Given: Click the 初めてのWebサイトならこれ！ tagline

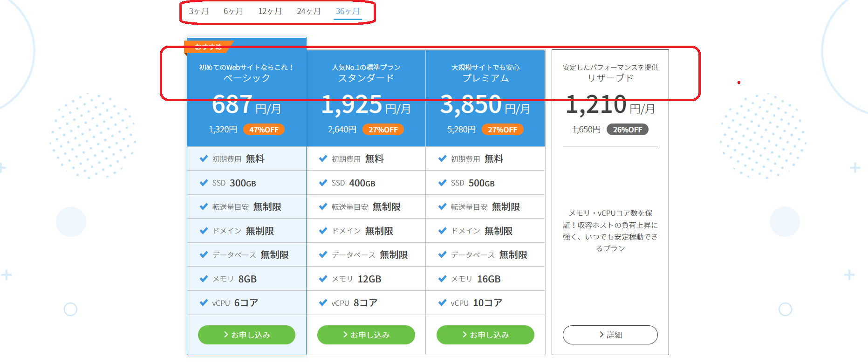Looking at the screenshot, I should coord(246,67).
